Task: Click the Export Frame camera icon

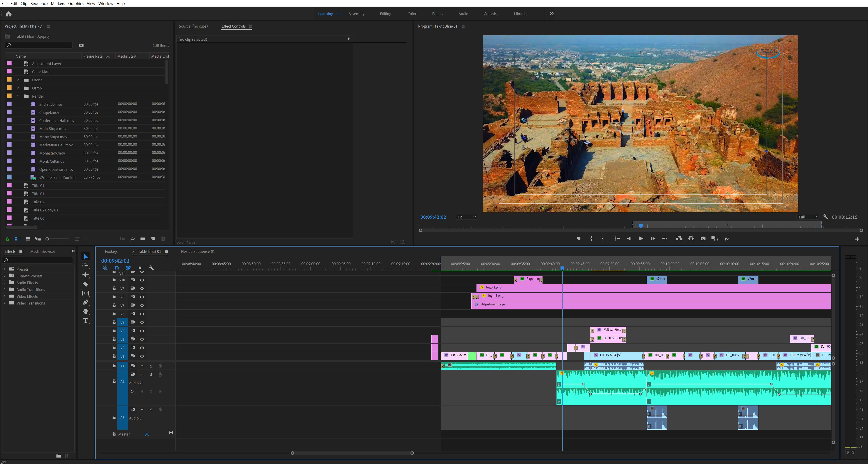Action: (703, 239)
